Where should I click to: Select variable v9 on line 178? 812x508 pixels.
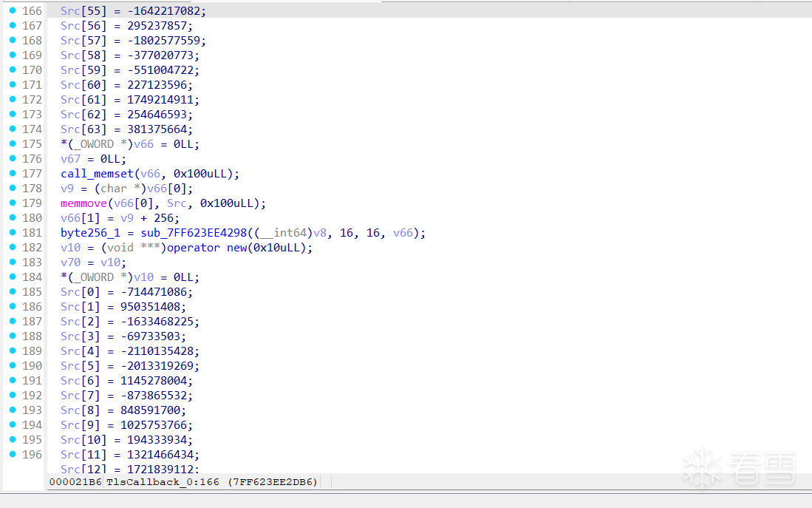click(x=67, y=188)
